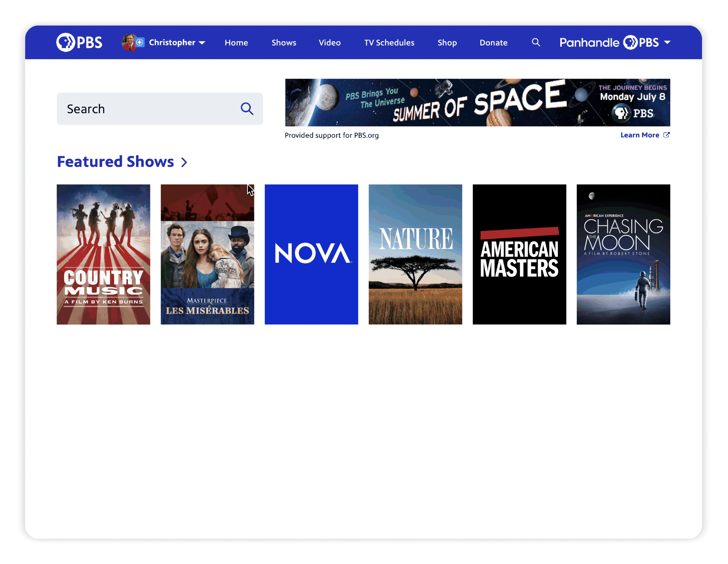This screenshot has width=728, height=564.
Task: Open the Video menu item
Action: tap(330, 43)
